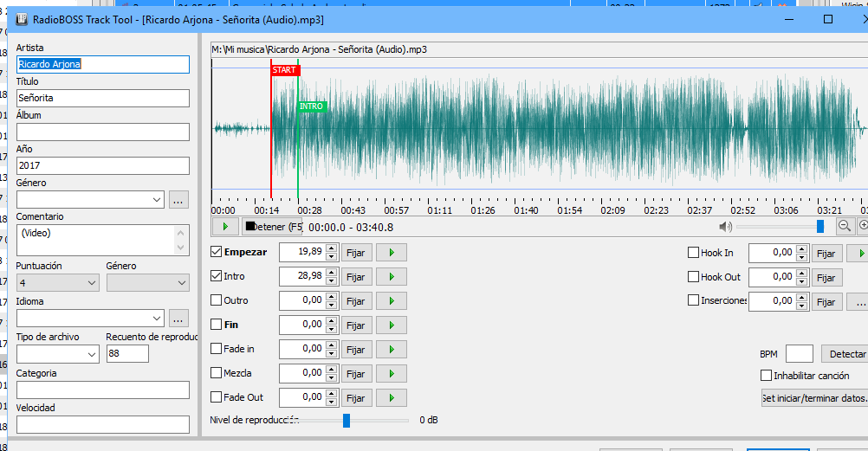This screenshot has height=451, width=868.
Task: Click Fijar button for Fin
Action: (356, 325)
